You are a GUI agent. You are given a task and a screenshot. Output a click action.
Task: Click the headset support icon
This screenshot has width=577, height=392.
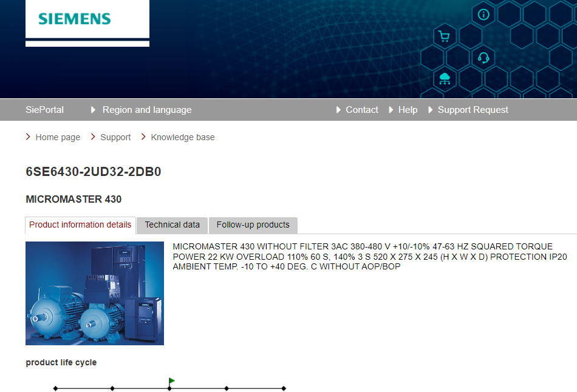[x=483, y=58]
